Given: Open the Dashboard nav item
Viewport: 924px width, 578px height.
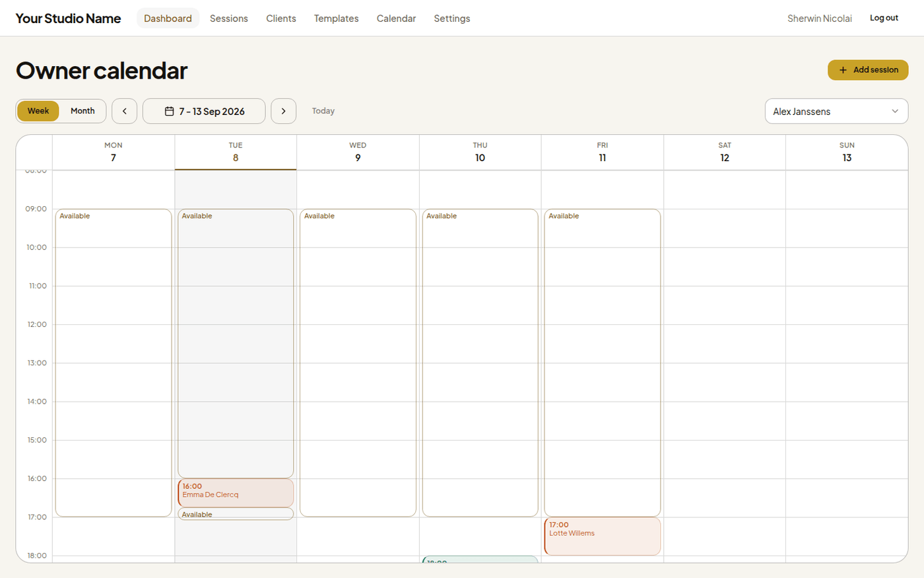Looking at the screenshot, I should [168, 18].
